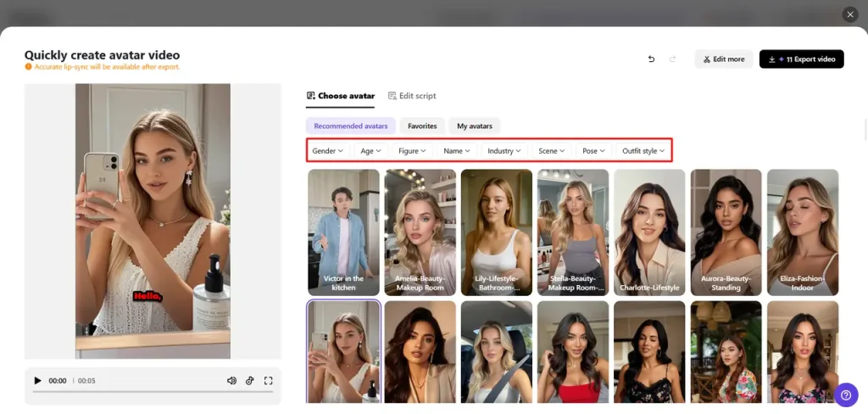868x414 pixels.
Task: Choose the Victor in the kitchen avatar
Action: coord(344,232)
